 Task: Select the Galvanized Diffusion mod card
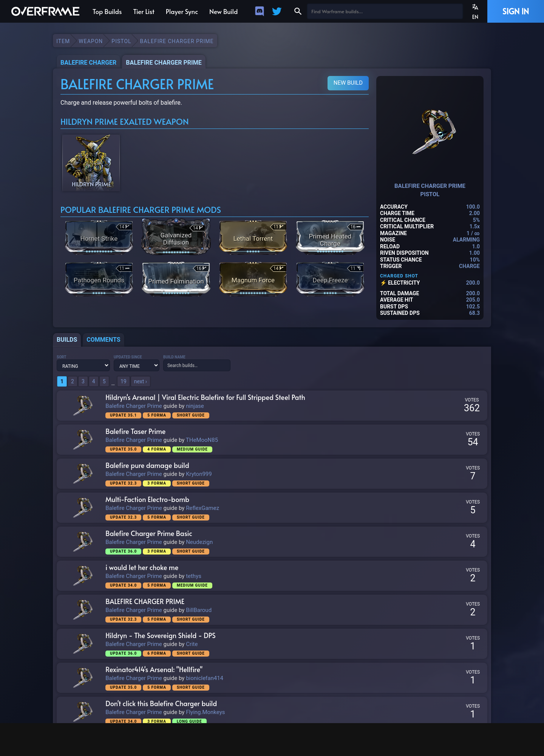176,237
